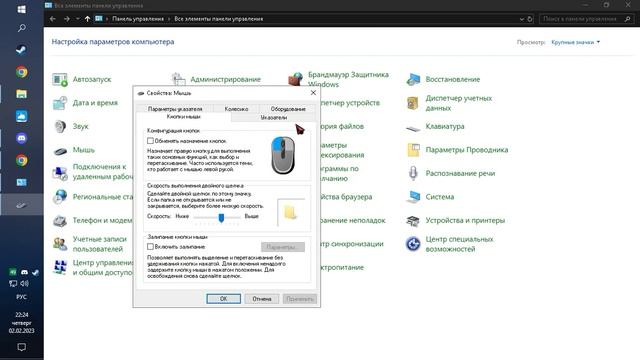This screenshot has height=360, width=640.
Task: Go up one level arrow
Action: coord(87,19)
